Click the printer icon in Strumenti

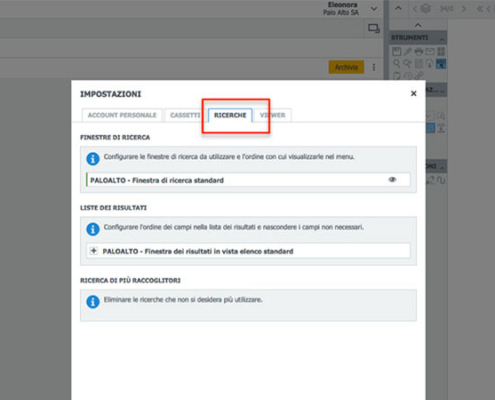coord(419,51)
